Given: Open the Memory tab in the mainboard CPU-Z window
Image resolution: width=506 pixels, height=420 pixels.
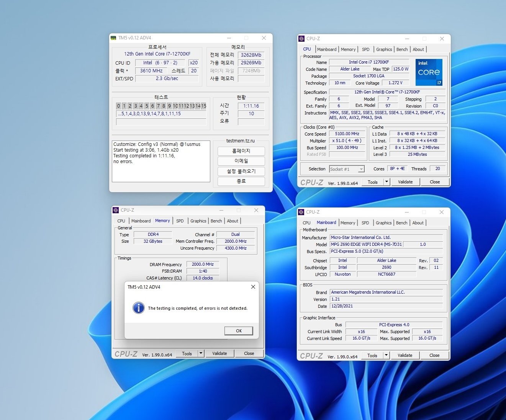Looking at the screenshot, I should pyautogui.click(x=348, y=223).
